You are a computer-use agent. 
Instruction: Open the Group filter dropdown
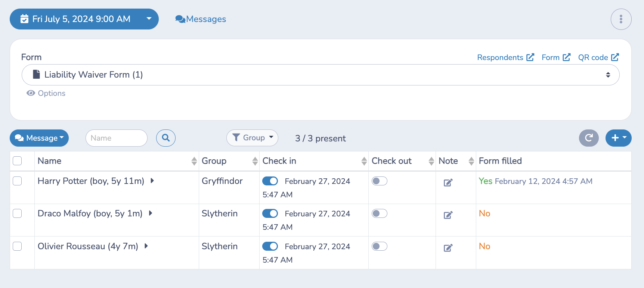coord(252,138)
